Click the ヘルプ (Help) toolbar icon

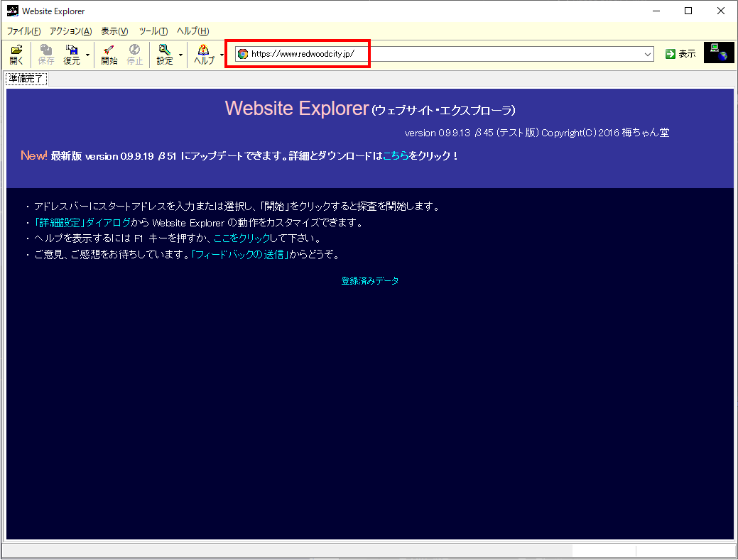coord(204,55)
